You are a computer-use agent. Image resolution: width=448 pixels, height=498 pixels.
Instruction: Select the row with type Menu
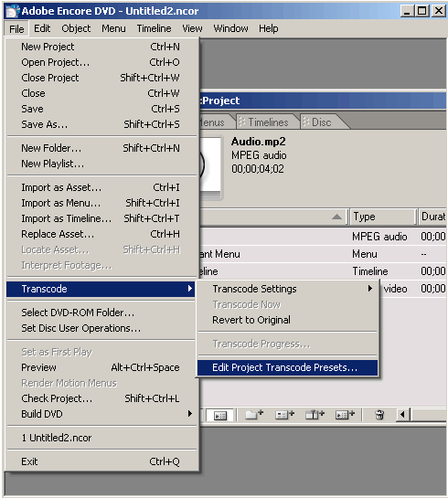point(323,254)
